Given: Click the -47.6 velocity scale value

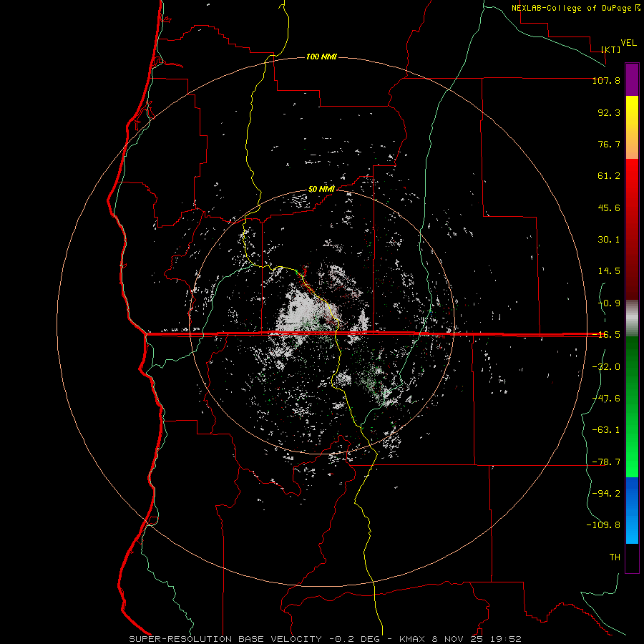Looking at the screenshot, I should (x=606, y=399).
